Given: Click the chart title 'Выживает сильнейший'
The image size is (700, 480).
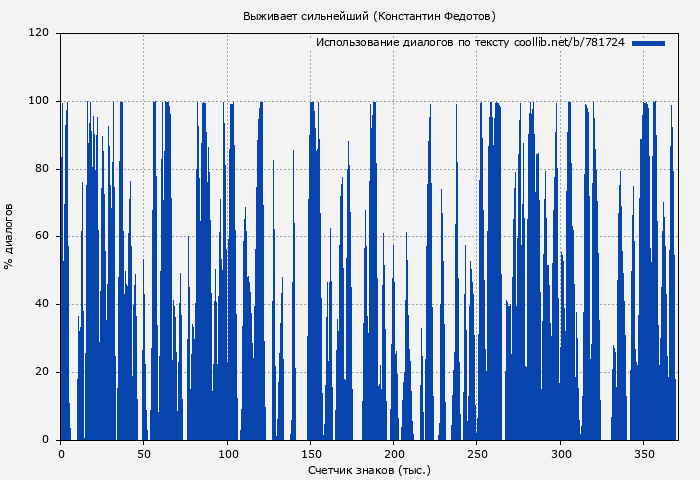Looking at the screenshot, I should click(369, 16).
